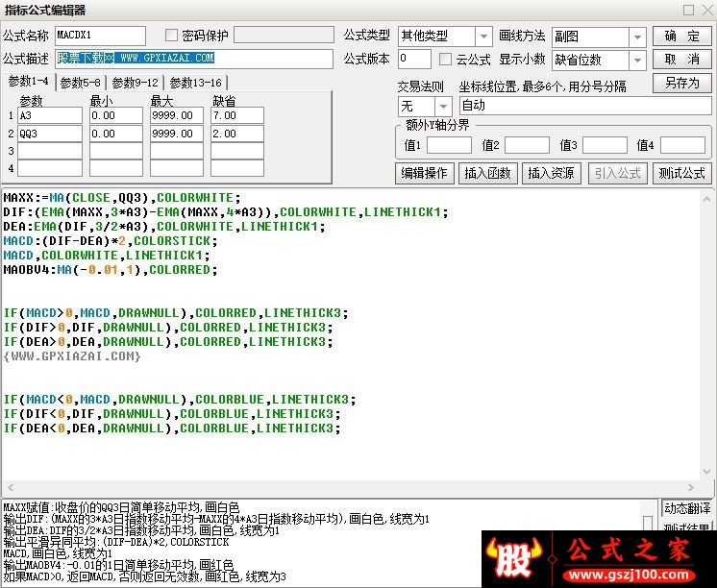Switch to the 参数5-8 tab

[81, 84]
